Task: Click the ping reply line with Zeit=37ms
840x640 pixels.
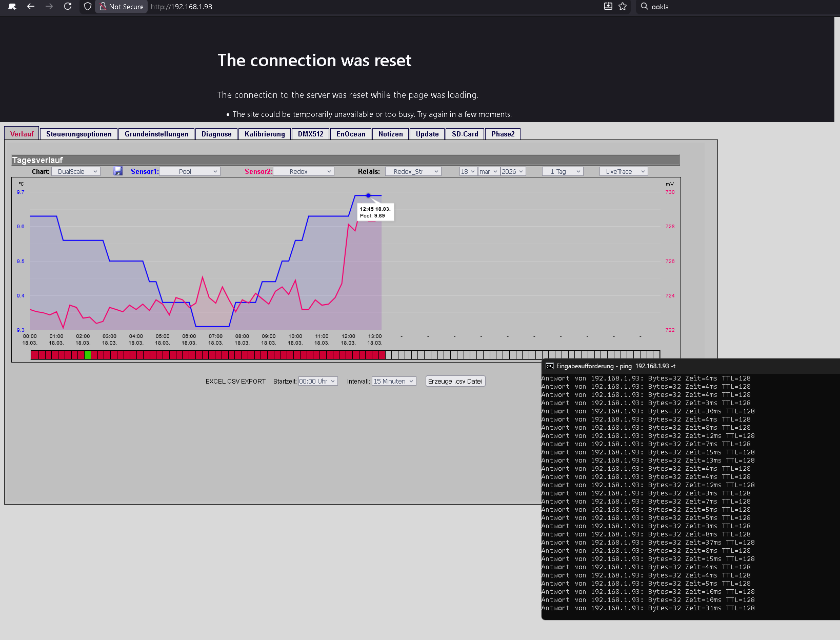Action: (x=648, y=543)
